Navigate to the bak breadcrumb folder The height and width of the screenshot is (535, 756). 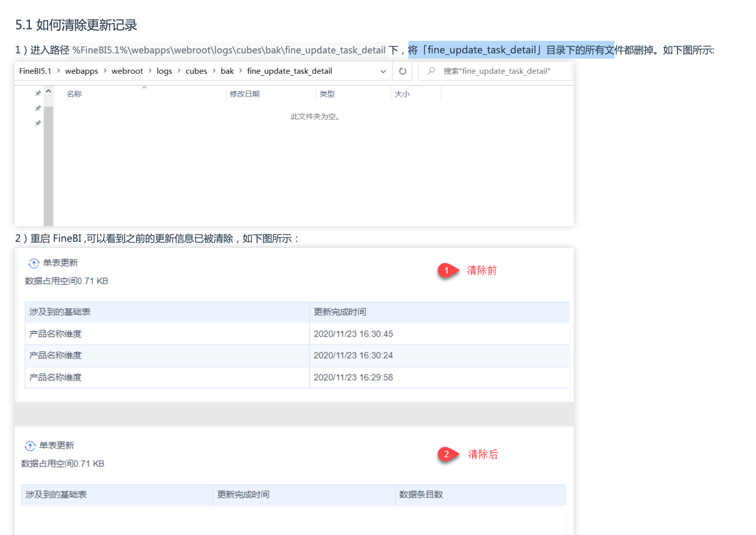coord(227,71)
